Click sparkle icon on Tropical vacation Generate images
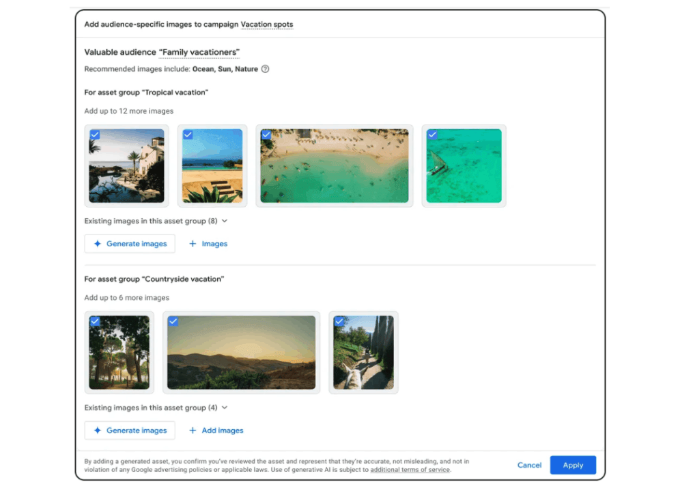Viewport: 676px width, 492px height. tap(97, 244)
